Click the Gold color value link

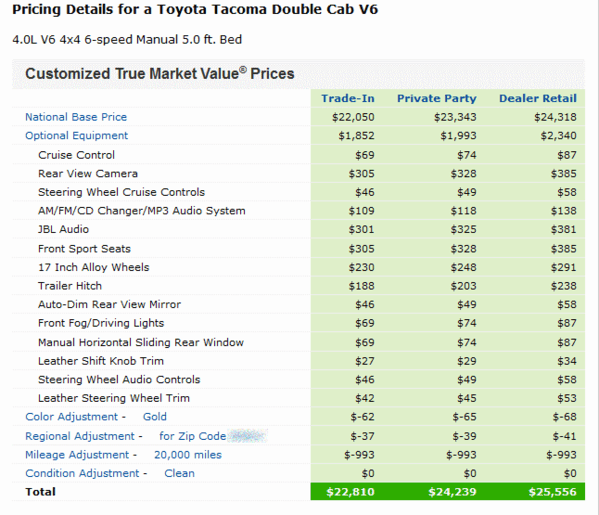[155, 416]
